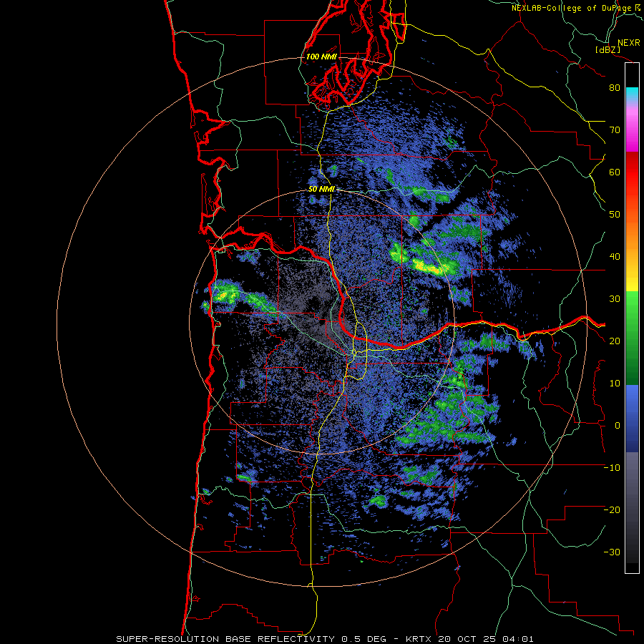Click the 50 value on the dBZ scale
The width and height of the screenshot is (644, 644).
[615, 215]
